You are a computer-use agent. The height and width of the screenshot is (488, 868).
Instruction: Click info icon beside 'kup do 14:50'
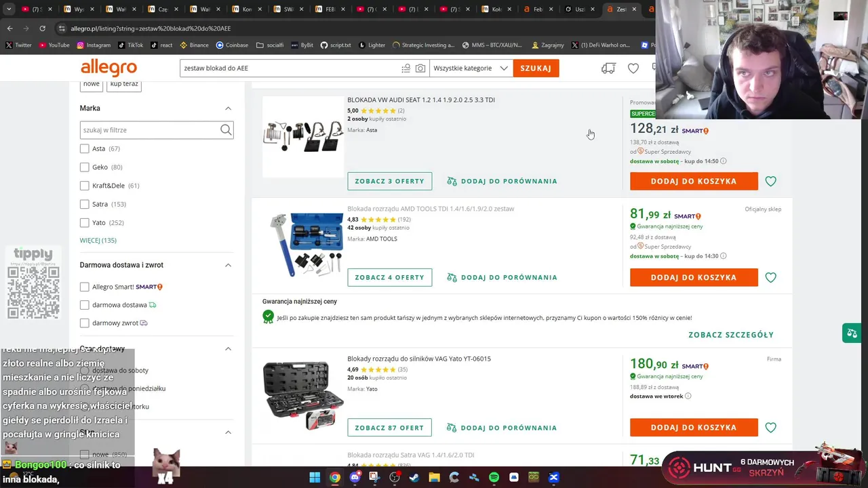click(x=723, y=161)
